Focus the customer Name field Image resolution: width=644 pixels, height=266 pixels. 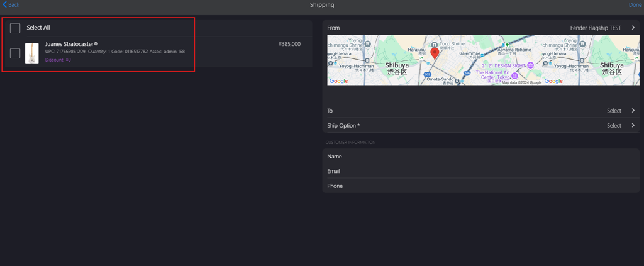tap(481, 157)
